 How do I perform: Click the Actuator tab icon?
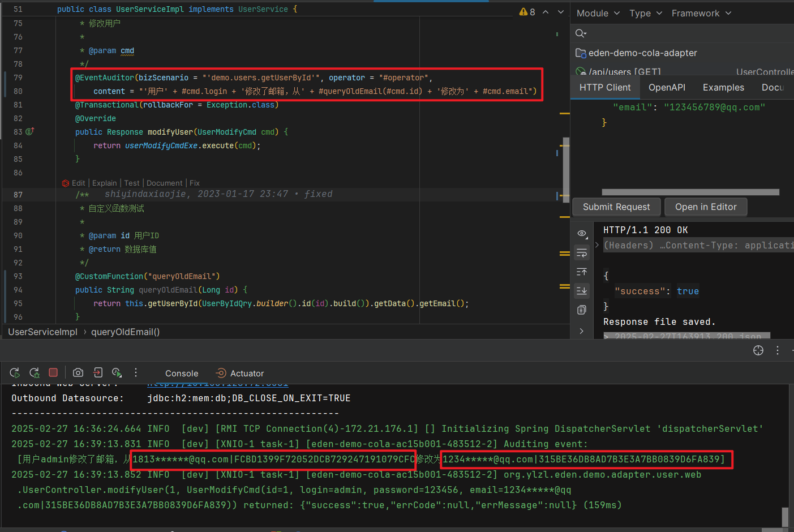click(221, 373)
